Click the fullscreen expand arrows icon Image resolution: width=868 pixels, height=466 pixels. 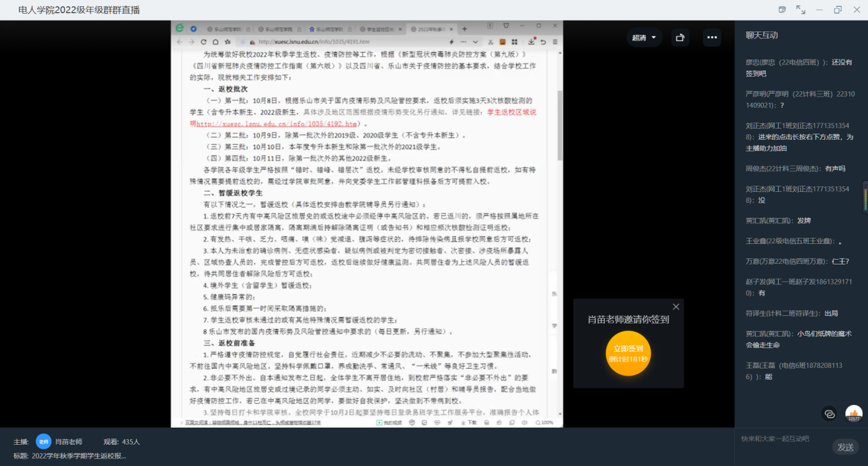coord(800,10)
